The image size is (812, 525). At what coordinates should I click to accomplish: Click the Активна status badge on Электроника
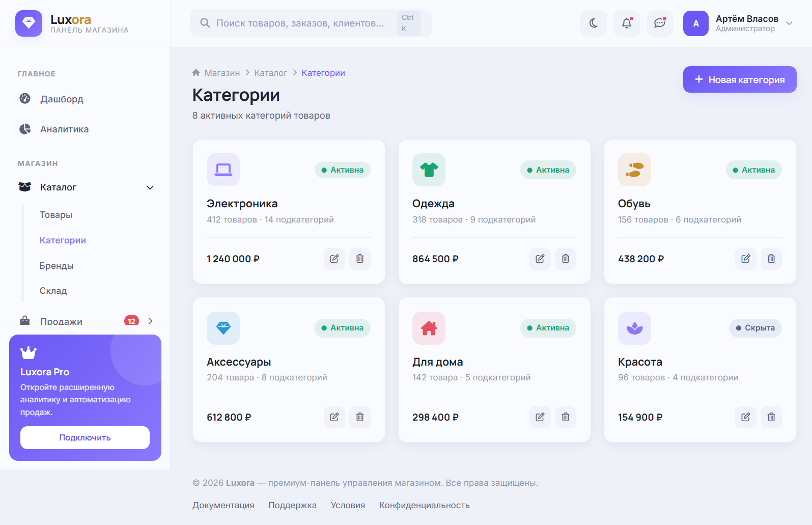(x=343, y=170)
